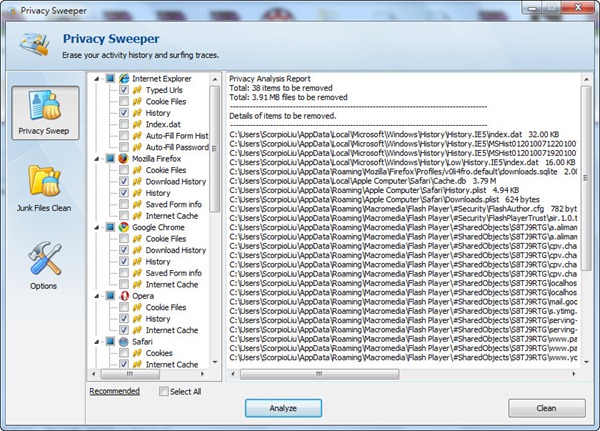Open the Privacy Sweep section
The width and height of the screenshot is (600, 431).
click(x=44, y=112)
